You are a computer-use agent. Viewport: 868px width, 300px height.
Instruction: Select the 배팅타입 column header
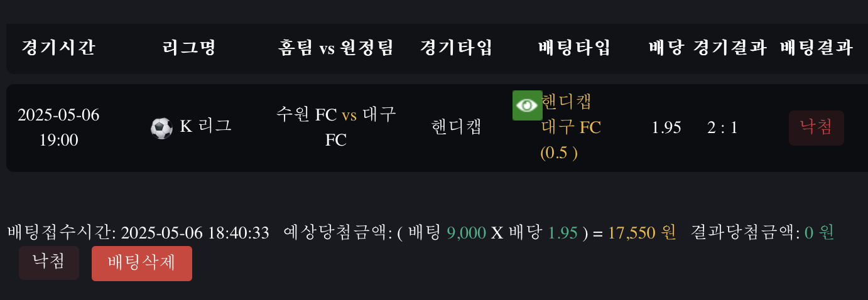point(574,48)
